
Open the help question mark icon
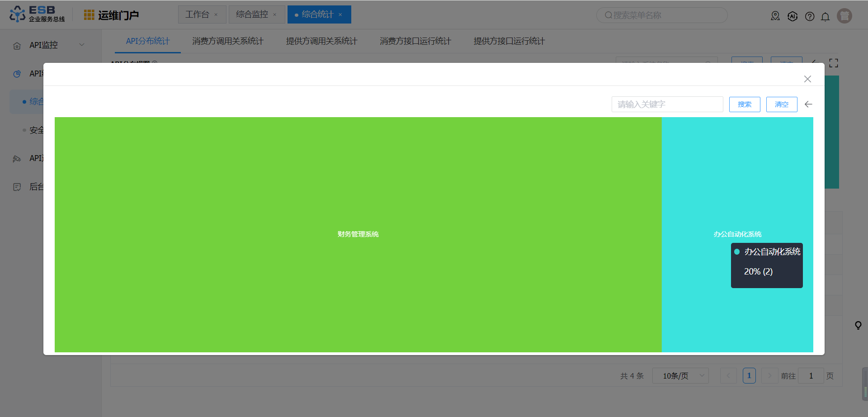click(x=810, y=17)
